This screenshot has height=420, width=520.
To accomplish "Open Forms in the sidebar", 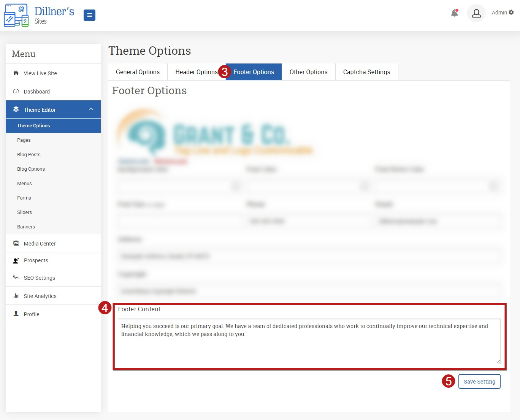I will pyautogui.click(x=53, y=198).
